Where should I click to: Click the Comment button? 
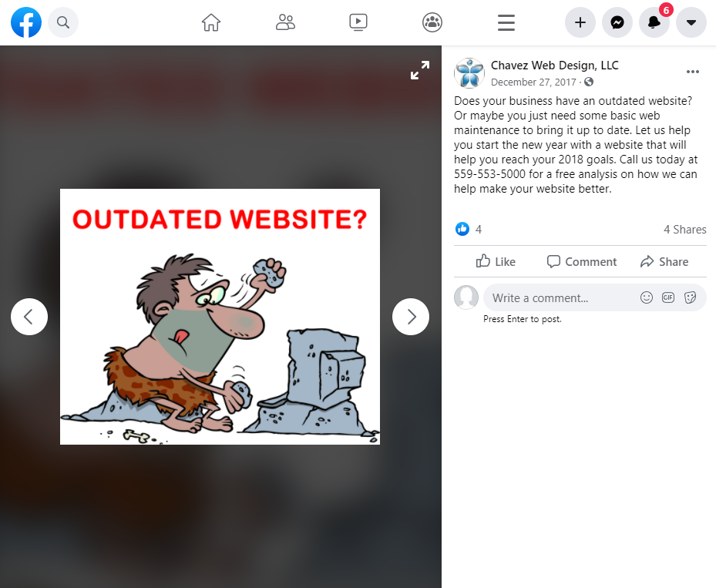581,261
